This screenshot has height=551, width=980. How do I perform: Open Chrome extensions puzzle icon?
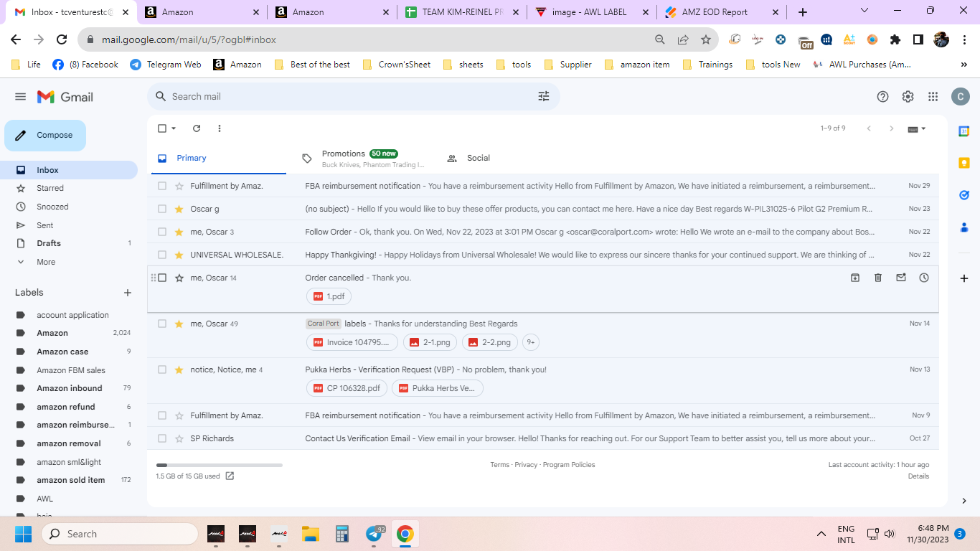(x=895, y=39)
